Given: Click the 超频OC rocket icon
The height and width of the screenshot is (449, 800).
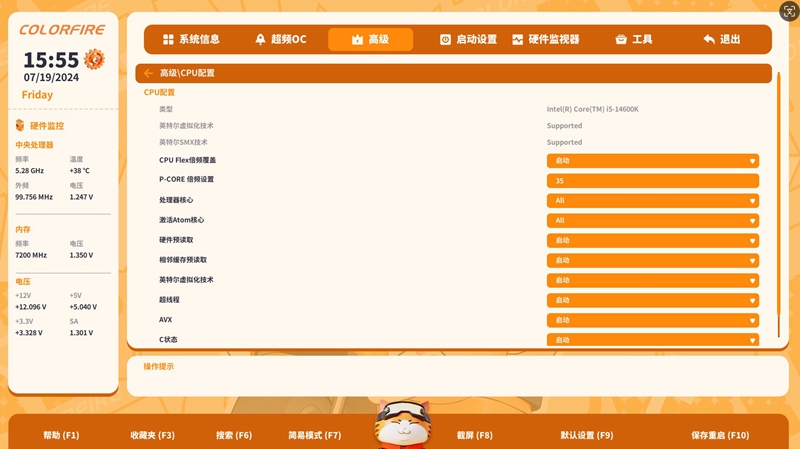Looking at the screenshot, I should 261,40.
